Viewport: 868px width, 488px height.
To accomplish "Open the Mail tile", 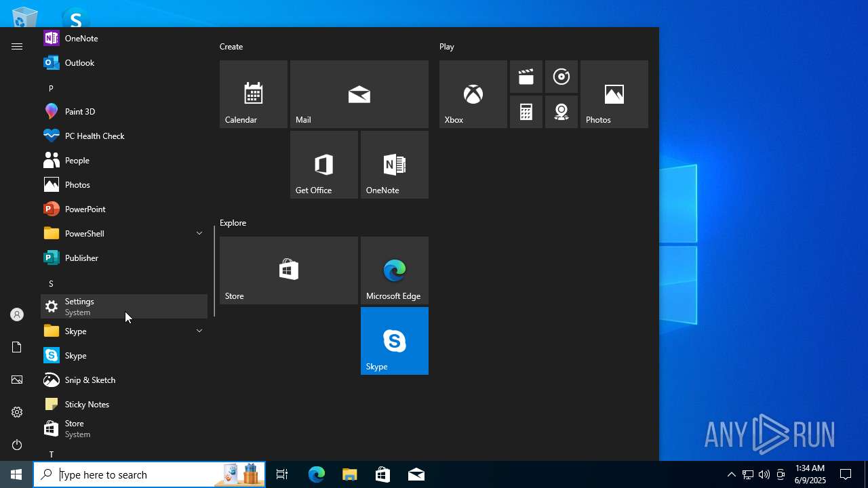I will (359, 94).
